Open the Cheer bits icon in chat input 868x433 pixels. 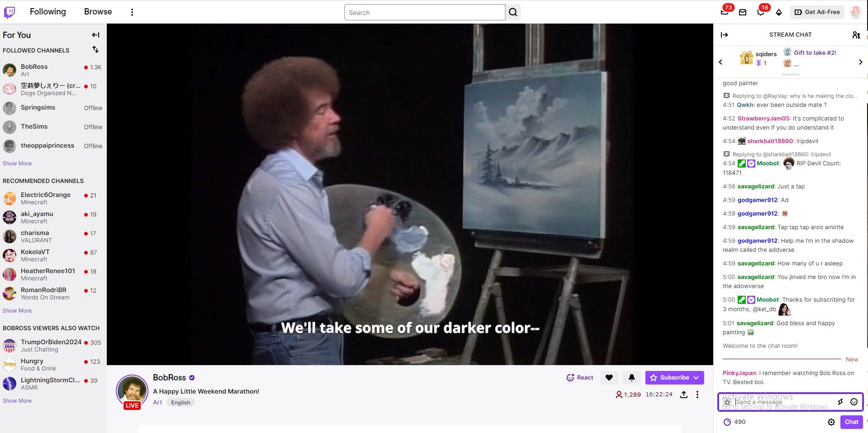coord(840,402)
